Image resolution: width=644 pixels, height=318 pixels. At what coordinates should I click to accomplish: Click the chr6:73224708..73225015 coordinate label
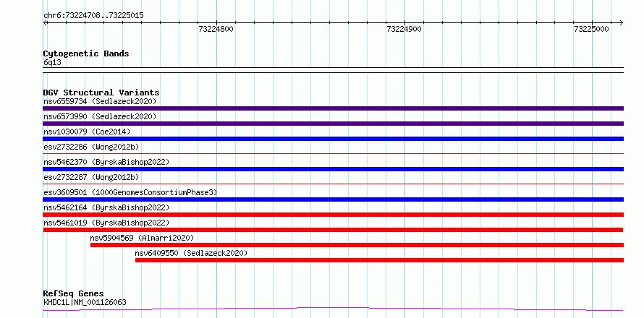tap(93, 16)
